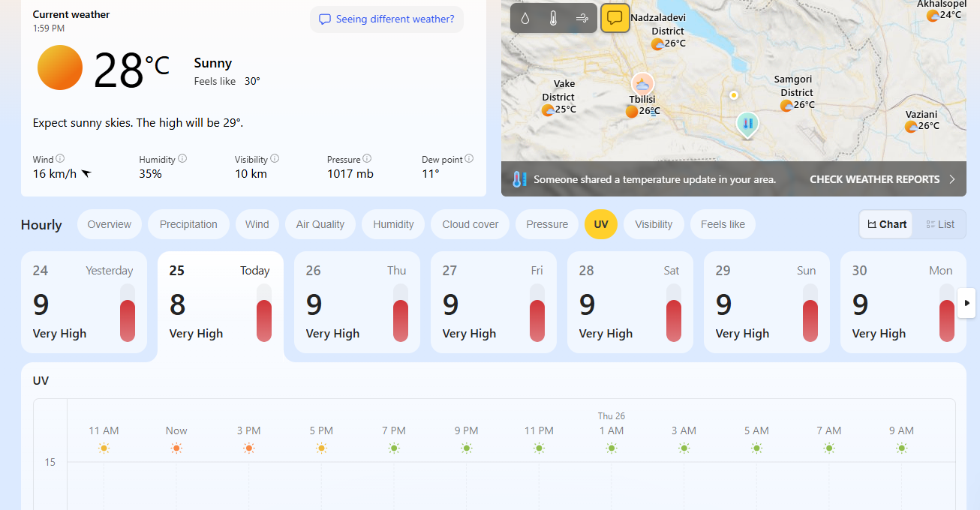Select the UV hourly filter pill
Image resolution: width=980 pixels, height=510 pixels.
click(601, 224)
